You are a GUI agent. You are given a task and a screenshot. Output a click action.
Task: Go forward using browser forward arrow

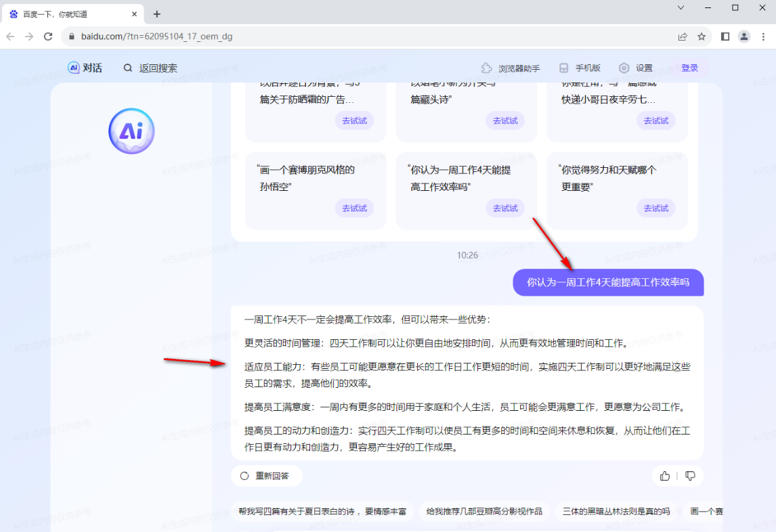pyautogui.click(x=29, y=37)
